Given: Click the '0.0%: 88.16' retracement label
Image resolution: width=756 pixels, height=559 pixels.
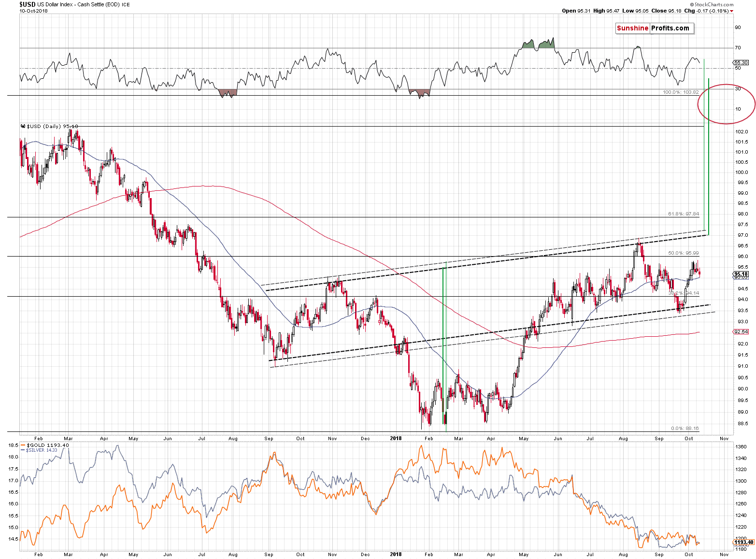Looking at the screenshot, I should (x=685, y=428).
